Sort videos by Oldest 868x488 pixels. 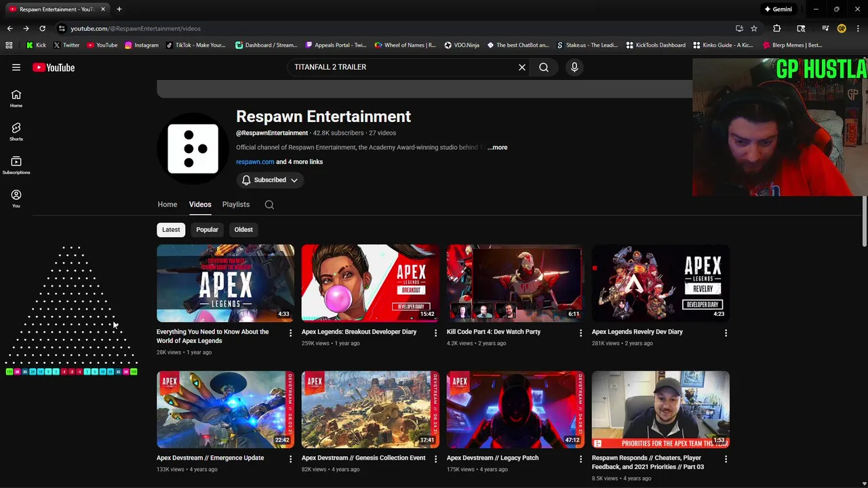click(x=243, y=229)
